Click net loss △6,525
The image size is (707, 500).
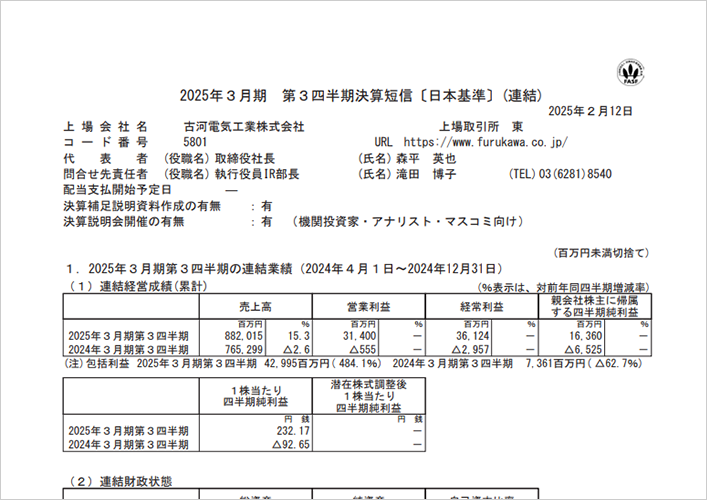coord(583,350)
